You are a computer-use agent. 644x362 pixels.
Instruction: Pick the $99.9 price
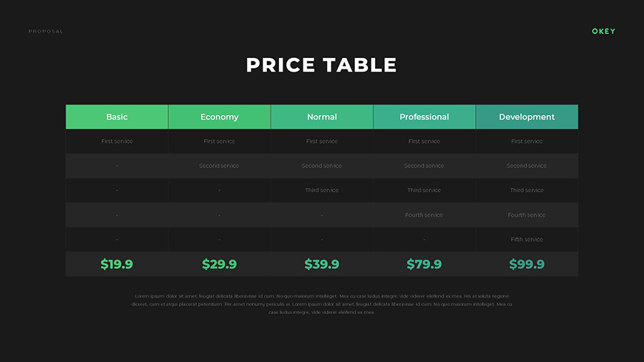527,264
